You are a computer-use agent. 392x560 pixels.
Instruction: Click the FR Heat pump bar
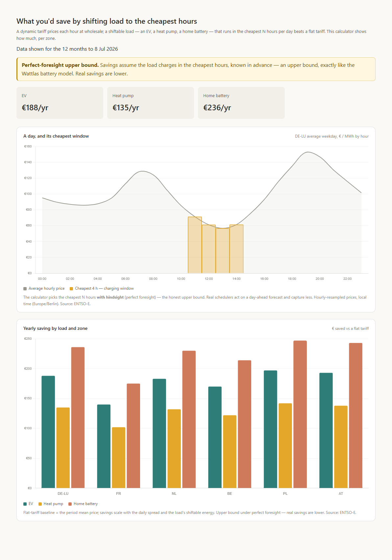pos(119,458)
